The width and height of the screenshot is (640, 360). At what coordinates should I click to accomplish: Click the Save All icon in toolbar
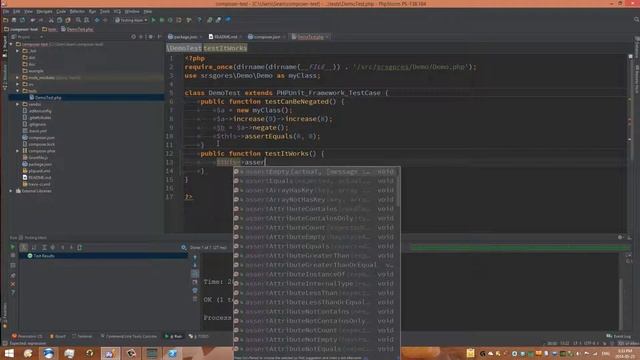14,20
